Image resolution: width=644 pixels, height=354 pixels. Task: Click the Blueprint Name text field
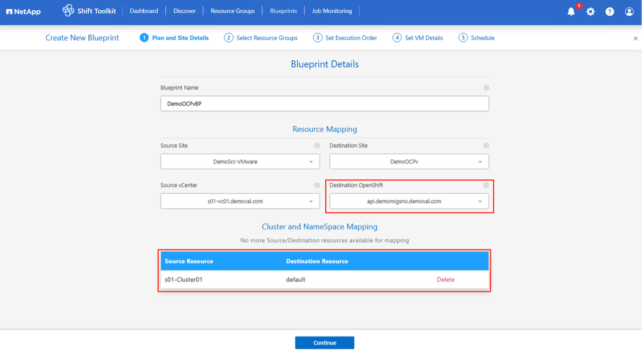tap(324, 104)
